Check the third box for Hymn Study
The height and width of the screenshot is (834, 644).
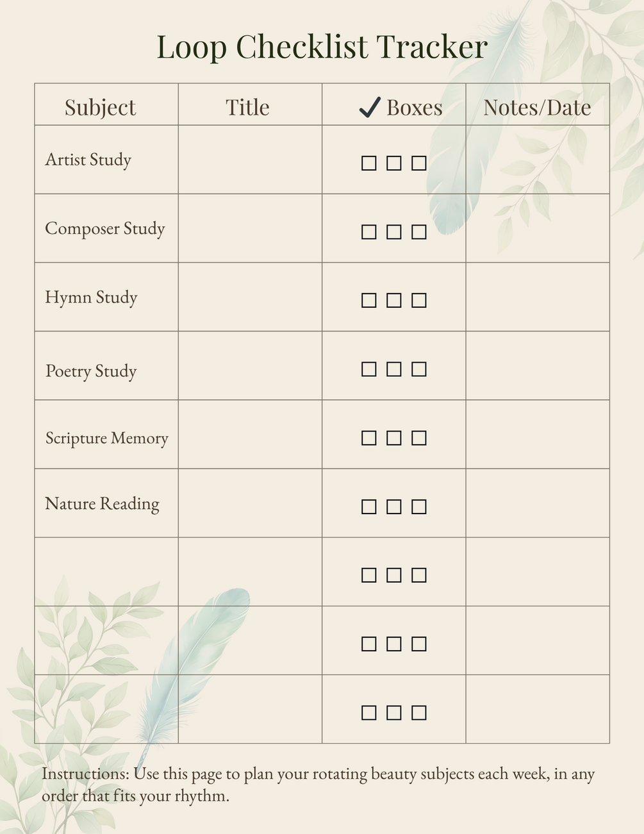pos(418,300)
